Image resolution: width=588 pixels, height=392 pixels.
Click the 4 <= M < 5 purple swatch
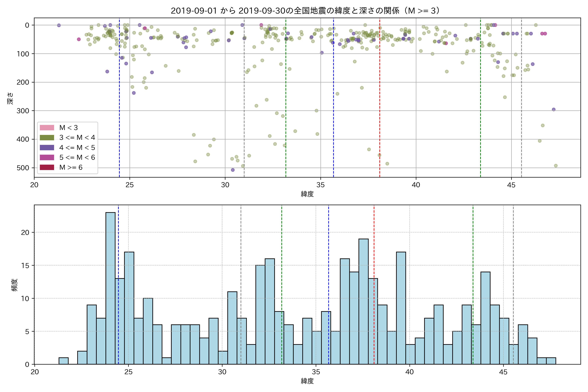click(x=47, y=147)
